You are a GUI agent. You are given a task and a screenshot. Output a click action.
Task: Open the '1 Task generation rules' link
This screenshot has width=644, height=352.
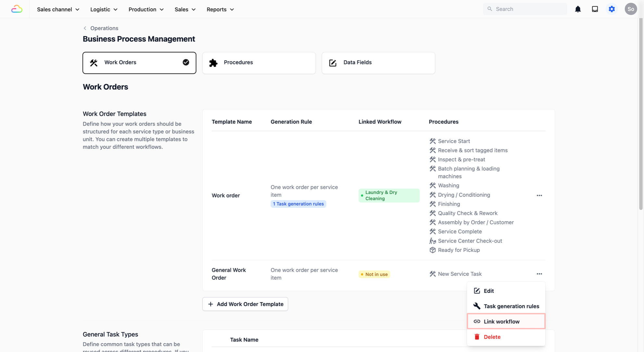[x=298, y=204]
